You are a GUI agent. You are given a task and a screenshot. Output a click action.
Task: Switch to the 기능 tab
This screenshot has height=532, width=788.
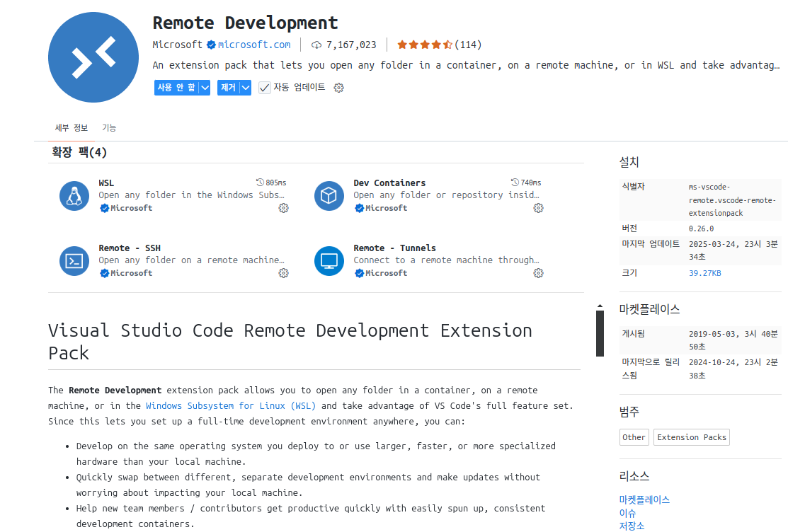coord(109,127)
